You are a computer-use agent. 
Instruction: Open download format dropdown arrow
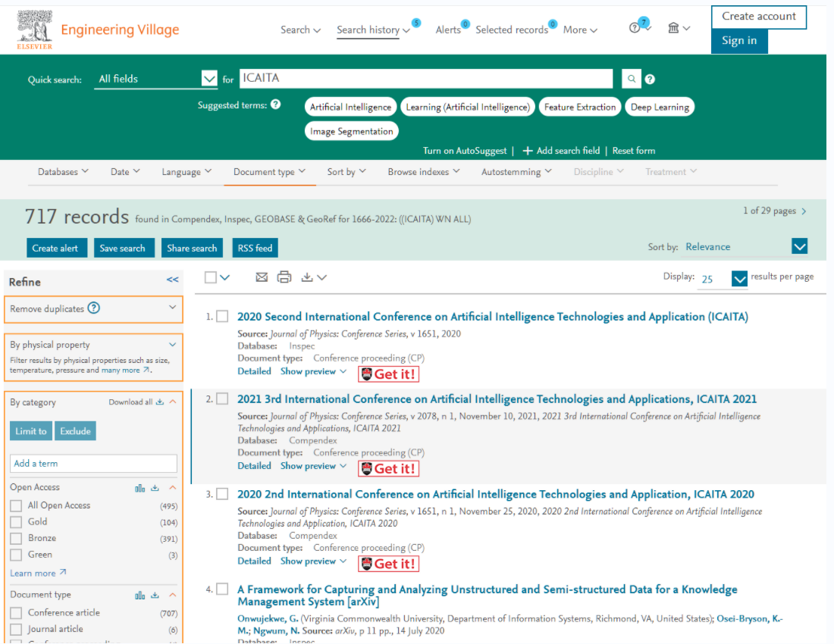[321, 277]
